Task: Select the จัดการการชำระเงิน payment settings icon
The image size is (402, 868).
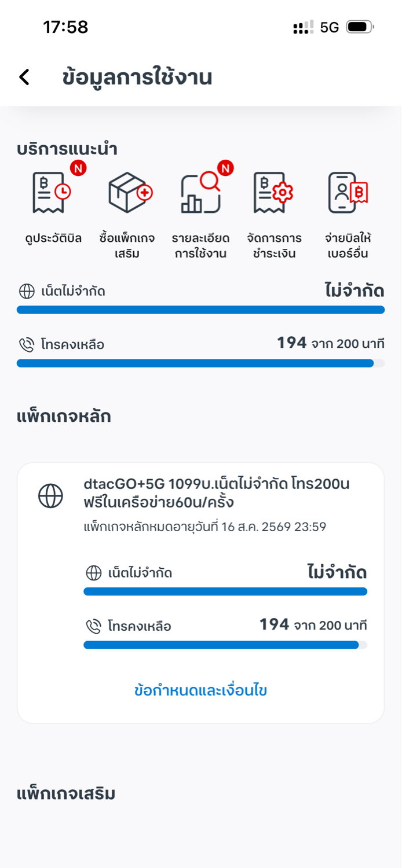Action: 273,193
